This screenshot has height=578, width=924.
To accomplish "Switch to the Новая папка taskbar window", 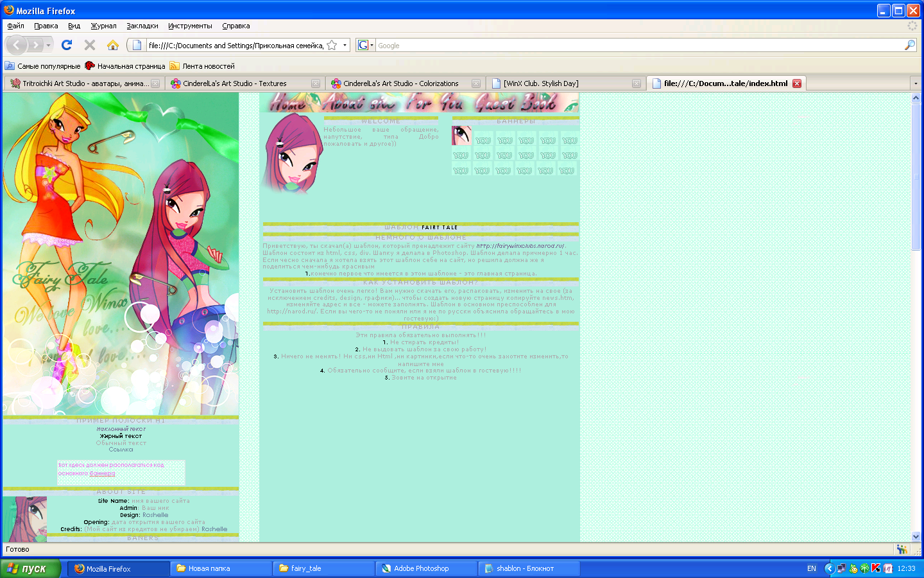I will tap(221, 568).
